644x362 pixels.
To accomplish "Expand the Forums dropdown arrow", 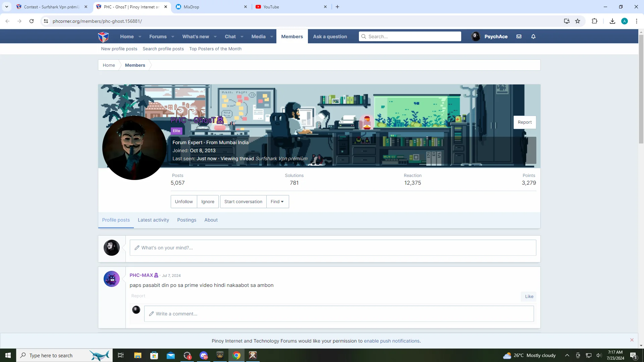I will [173, 37].
